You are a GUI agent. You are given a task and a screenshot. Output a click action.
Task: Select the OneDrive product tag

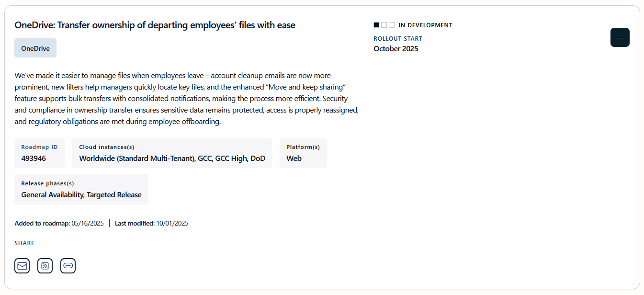[x=35, y=48]
